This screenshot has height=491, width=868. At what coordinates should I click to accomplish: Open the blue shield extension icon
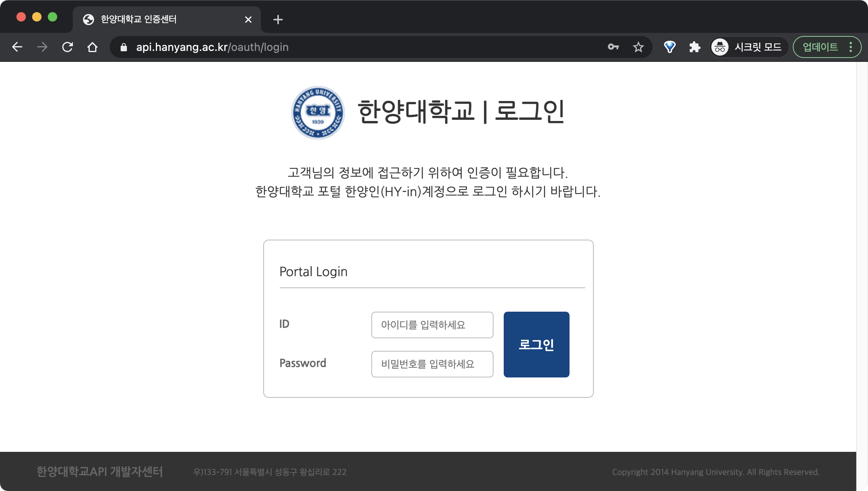point(670,47)
